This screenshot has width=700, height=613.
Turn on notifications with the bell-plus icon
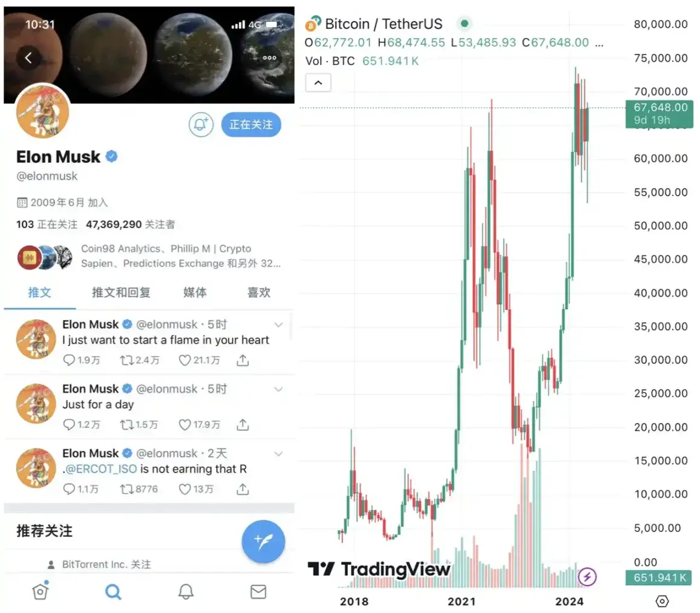[201, 125]
